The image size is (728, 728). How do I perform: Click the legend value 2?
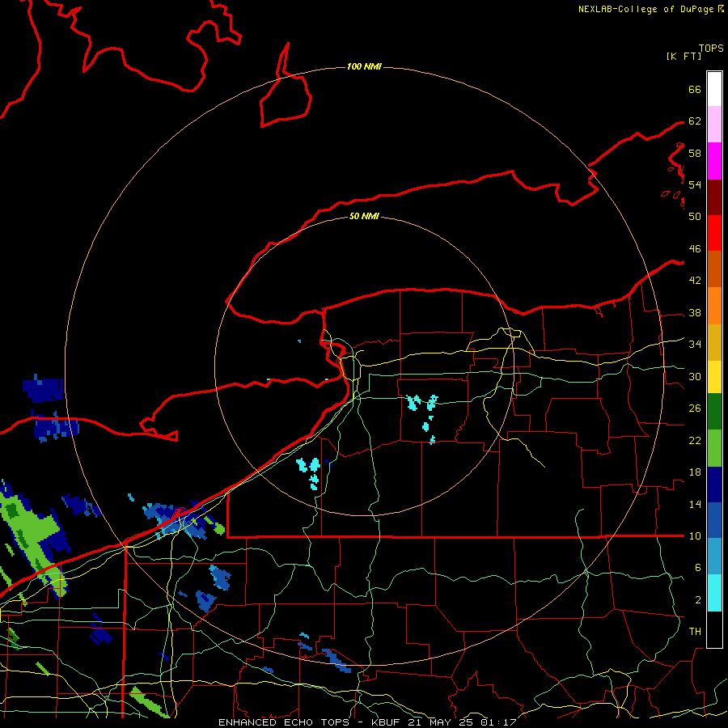coord(697,600)
